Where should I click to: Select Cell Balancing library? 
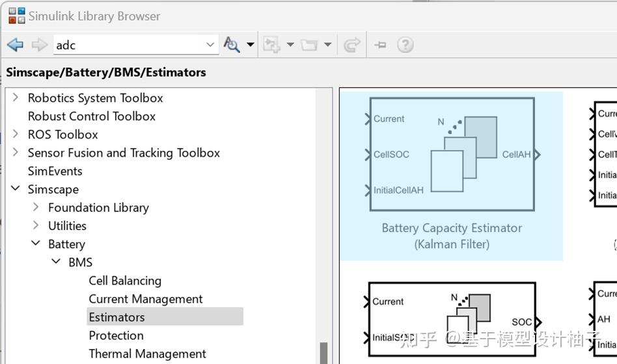125,281
